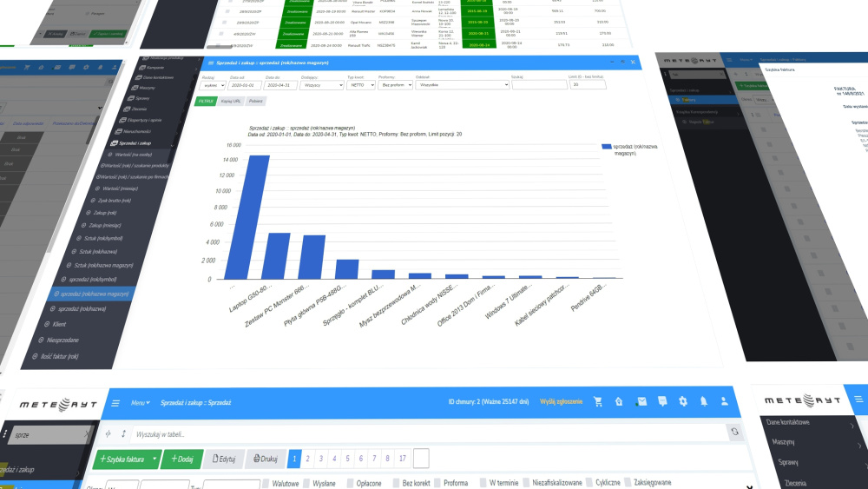Click the icon beside Maszyny in chart sidebar

pyautogui.click(x=135, y=88)
